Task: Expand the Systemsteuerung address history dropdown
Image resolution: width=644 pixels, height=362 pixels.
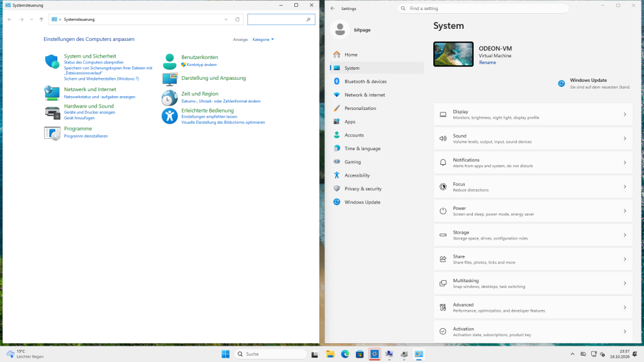Action: point(226,19)
